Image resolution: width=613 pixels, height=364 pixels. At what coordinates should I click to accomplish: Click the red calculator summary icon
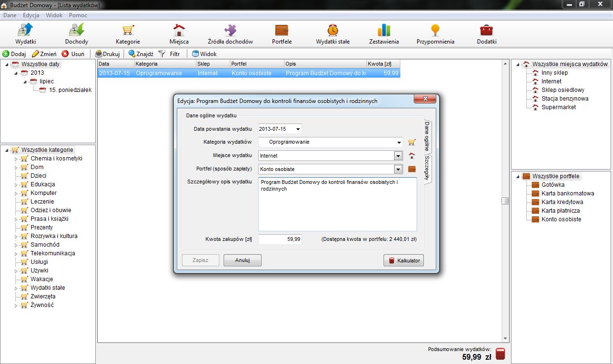500,354
